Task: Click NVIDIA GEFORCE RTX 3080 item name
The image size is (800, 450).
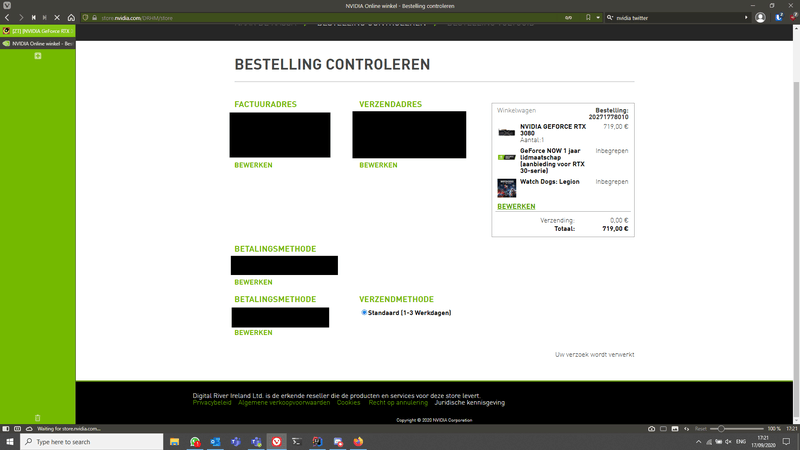Action: pyautogui.click(x=553, y=130)
